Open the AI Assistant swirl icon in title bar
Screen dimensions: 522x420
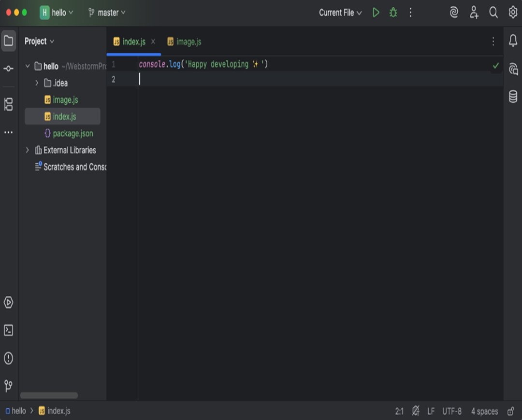click(454, 13)
